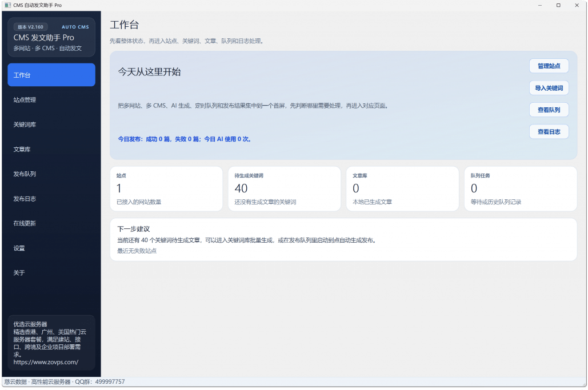The width and height of the screenshot is (588, 390).
Task: Click the 今日发布 summary line
Action: (x=185, y=139)
